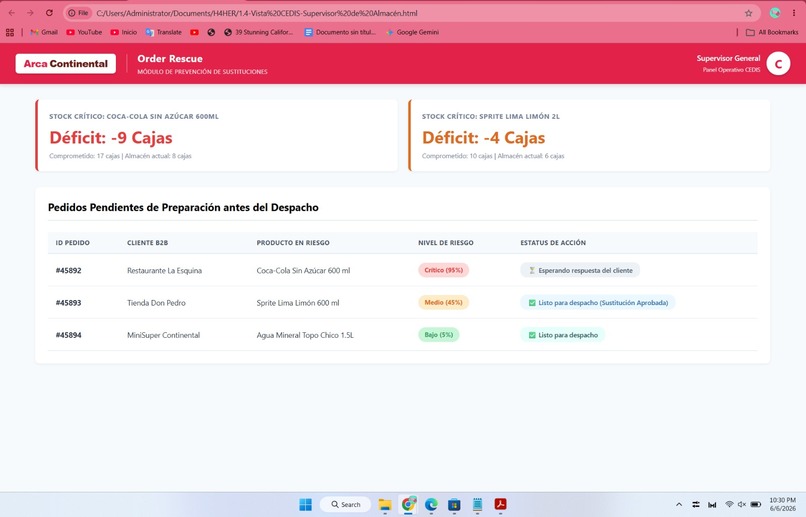
Task: Open File Explorer from taskbar
Action: (385, 505)
